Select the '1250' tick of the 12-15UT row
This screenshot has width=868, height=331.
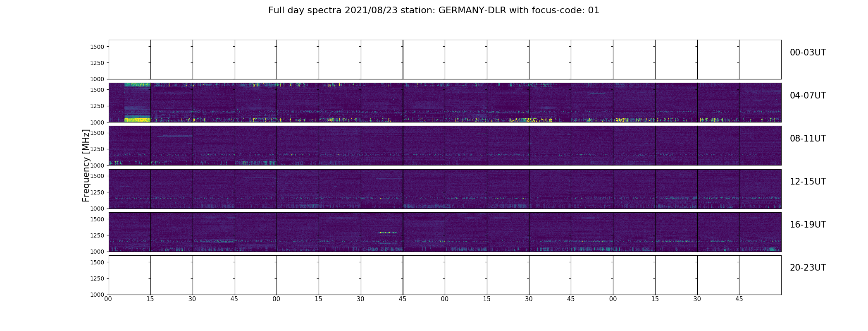97,192
